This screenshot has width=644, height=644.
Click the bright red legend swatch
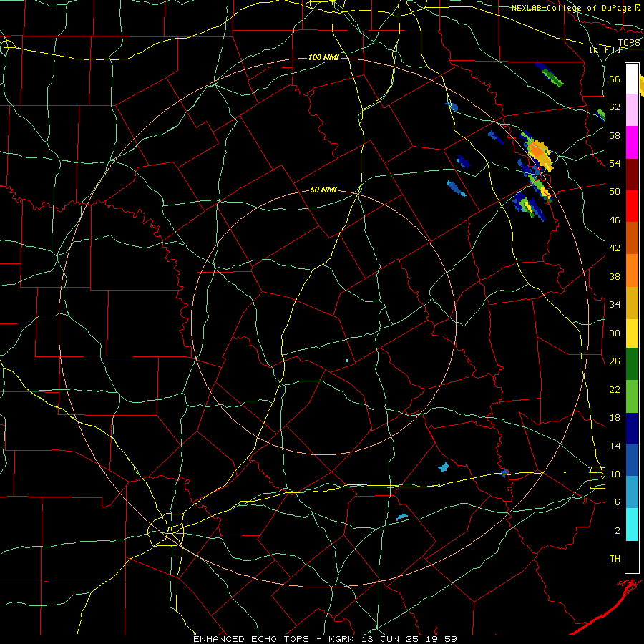(x=632, y=206)
